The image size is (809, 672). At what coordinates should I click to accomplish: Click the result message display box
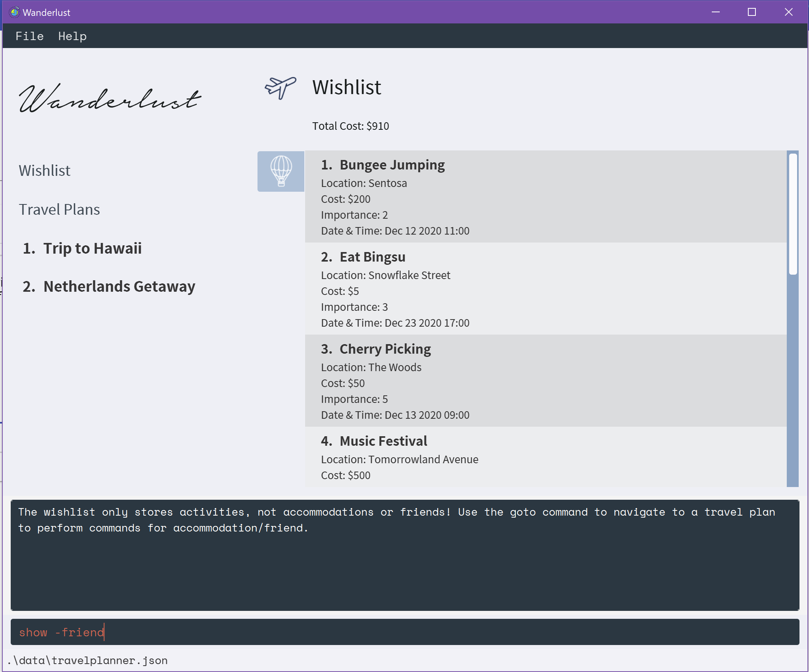pyautogui.click(x=405, y=555)
